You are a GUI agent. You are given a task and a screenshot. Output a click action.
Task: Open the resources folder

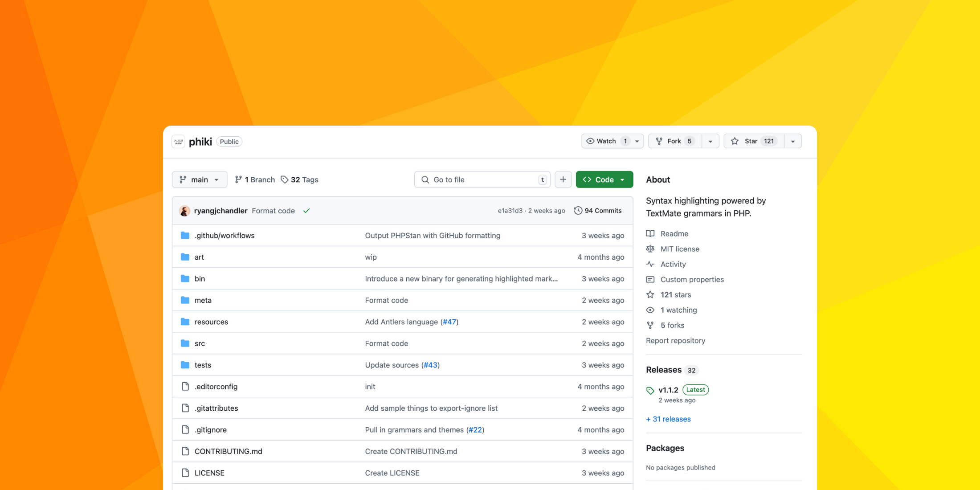(211, 322)
